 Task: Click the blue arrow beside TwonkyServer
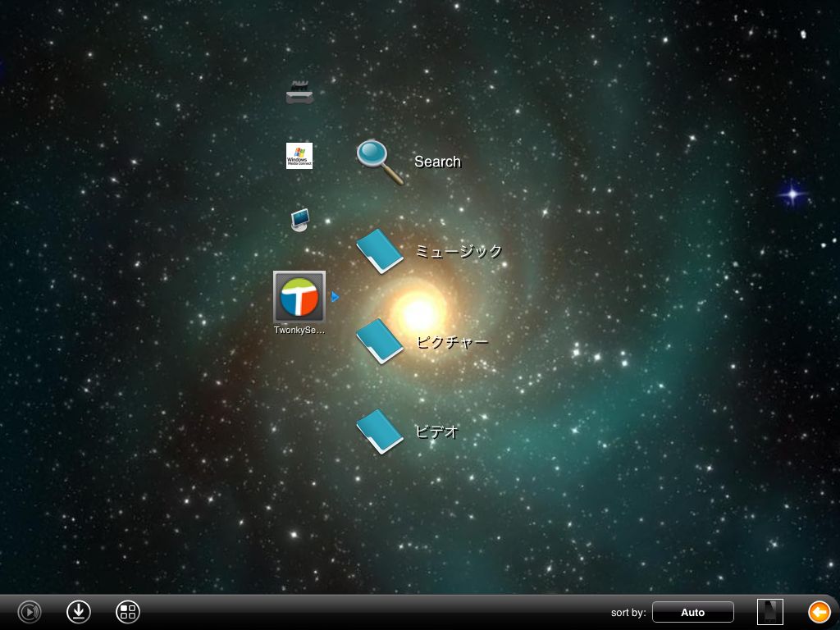pos(335,297)
